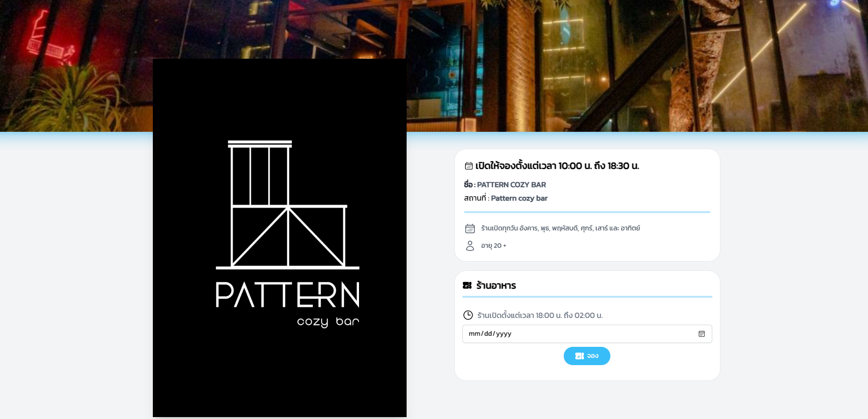
Task: Click the booking hours 10:00 to 18:30 heading
Action: click(x=557, y=166)
